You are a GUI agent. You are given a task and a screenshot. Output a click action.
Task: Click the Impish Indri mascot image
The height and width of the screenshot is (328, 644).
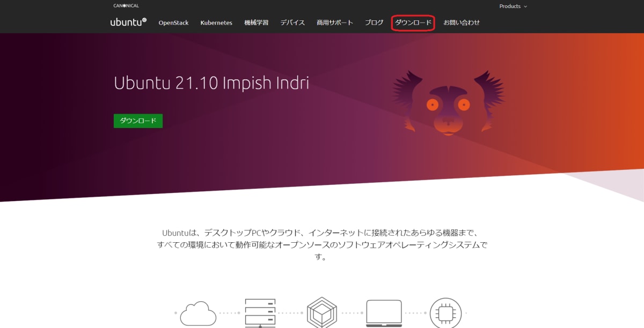click(x=449, y=102)
